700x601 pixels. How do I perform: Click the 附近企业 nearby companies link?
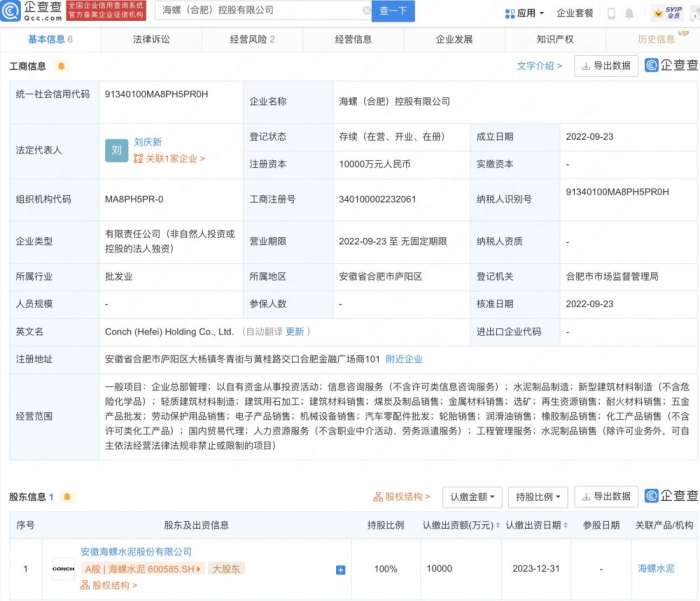tap(404, 358)
